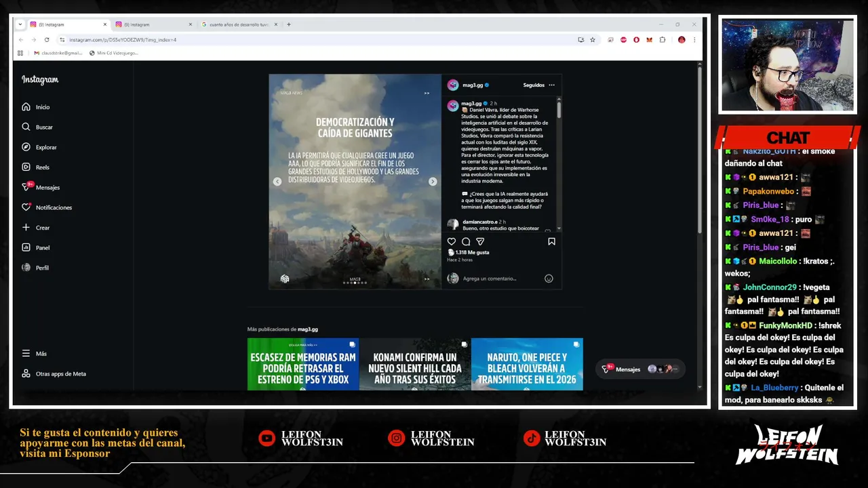The image size is (868, 488).
Task: Open the Chrome profile avatar
Action: click(682, 40)
